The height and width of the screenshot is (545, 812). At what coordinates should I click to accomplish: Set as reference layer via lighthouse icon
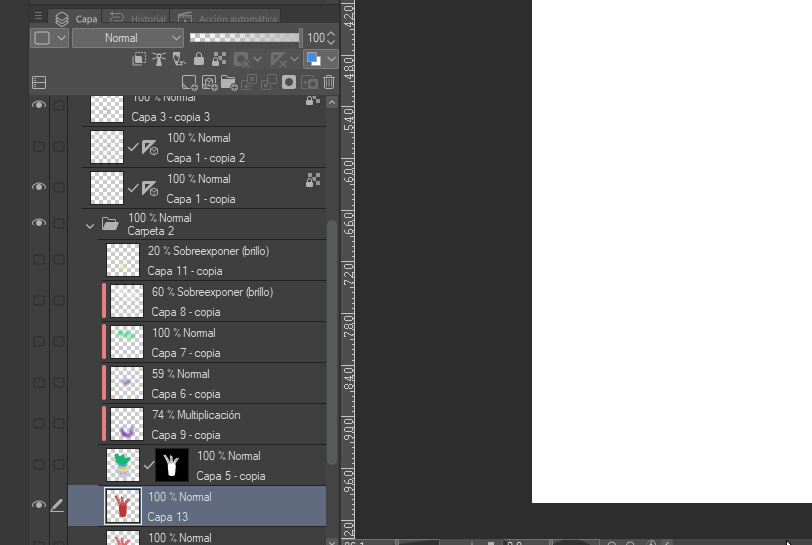pyautogui.click(x=159, y=59)
